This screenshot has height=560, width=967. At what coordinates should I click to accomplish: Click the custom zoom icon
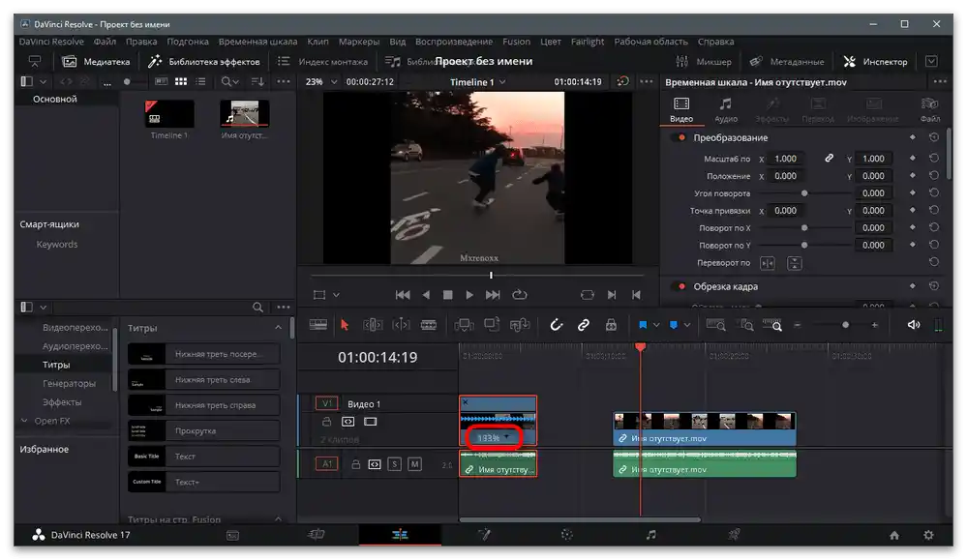pyautogui.click(x=772, y=325)
